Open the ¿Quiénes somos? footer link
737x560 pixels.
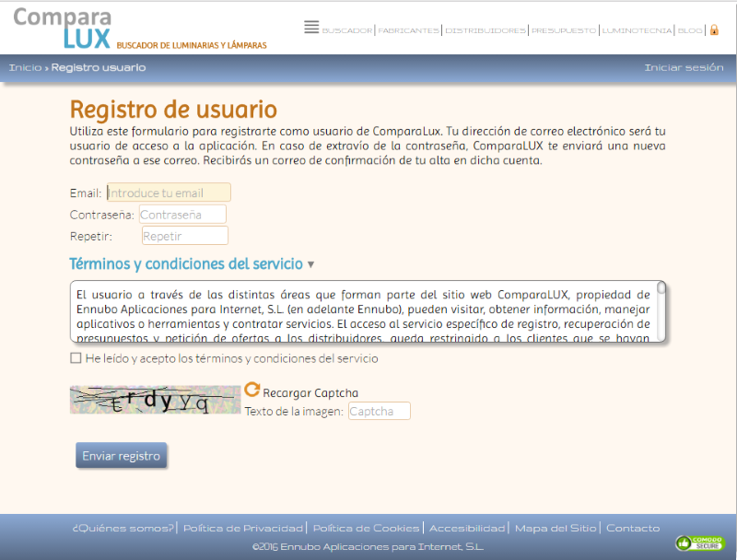pyautogui.click(x=123, y=528)
